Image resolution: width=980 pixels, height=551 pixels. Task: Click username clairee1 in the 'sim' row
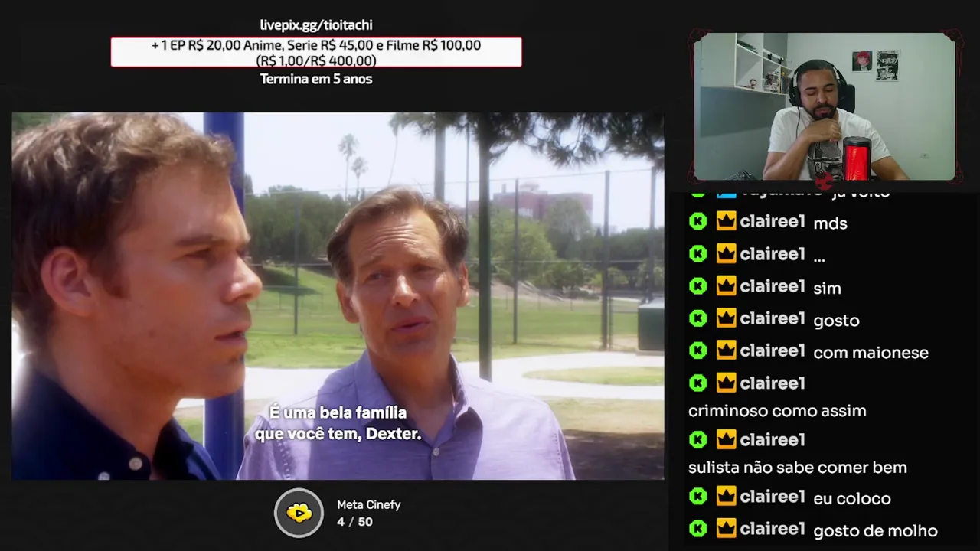(x=773, y=286)
